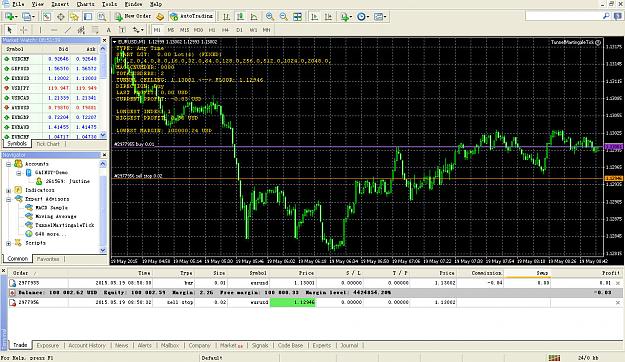Open the Insert menu
The image size is (625, 362).
[x=60, y=4]
